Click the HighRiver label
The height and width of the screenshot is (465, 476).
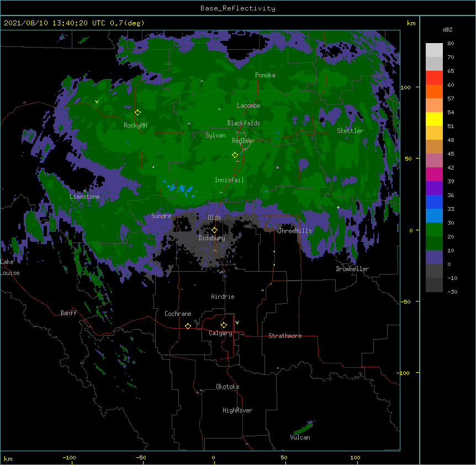click(237, 410)
